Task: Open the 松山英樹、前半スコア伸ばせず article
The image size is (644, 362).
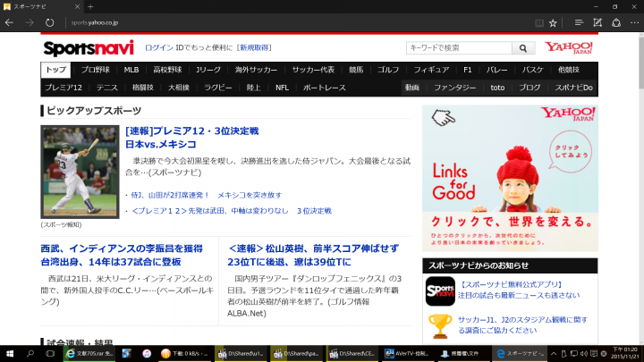Action: pos(313,255)
